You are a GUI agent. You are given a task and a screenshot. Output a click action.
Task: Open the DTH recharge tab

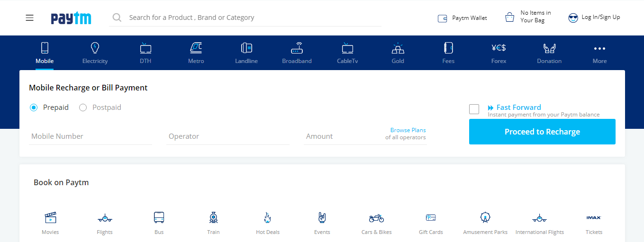coord(145,53)
